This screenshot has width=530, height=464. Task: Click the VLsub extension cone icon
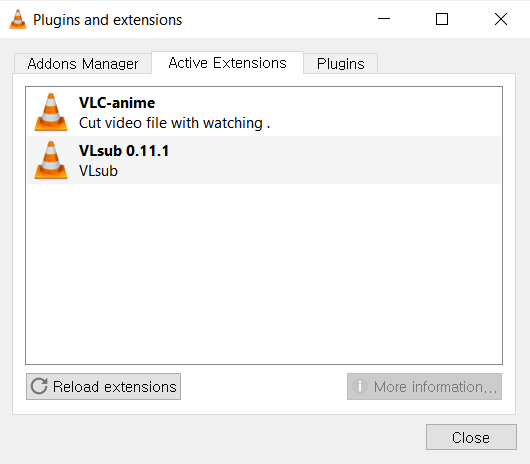(x=51, y=160)
